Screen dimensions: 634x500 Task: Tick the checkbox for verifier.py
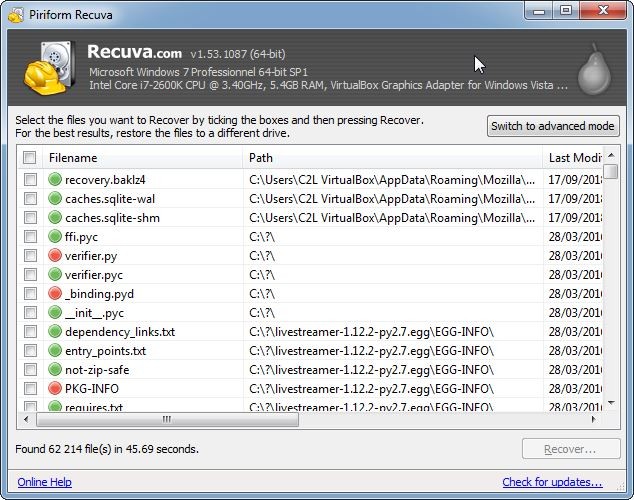[x=30, y=255]
